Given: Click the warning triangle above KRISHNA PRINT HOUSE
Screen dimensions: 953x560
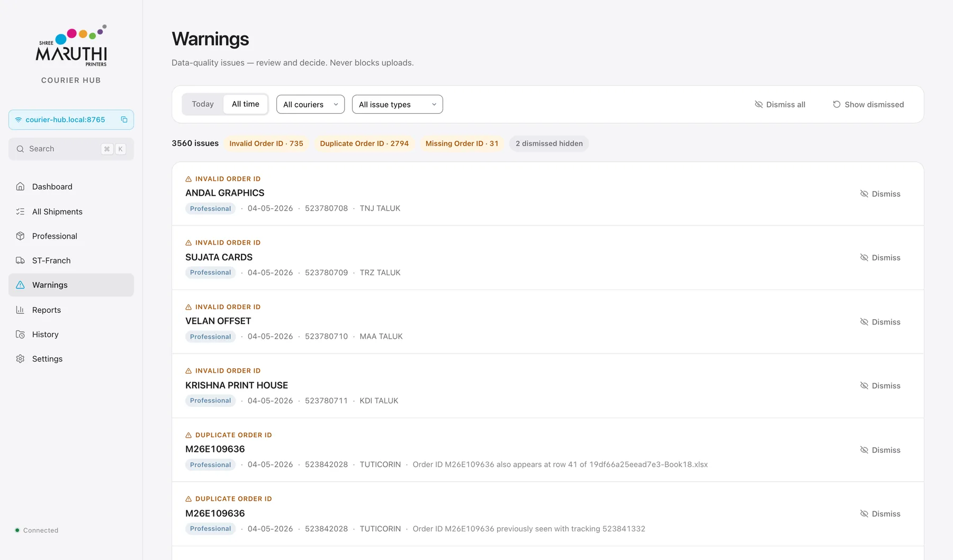Looking at the screenshot, I should 188,371.
